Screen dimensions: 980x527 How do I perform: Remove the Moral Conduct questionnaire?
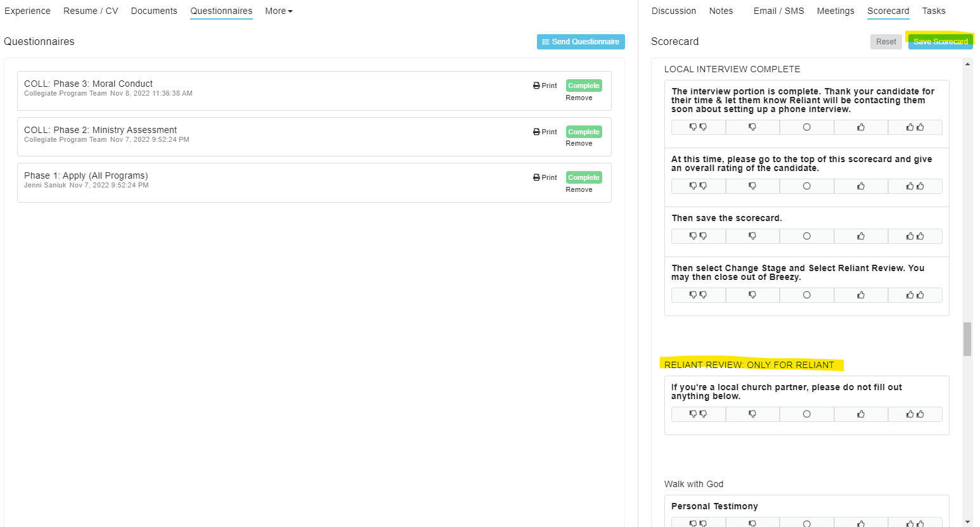[x=579, y=98]
